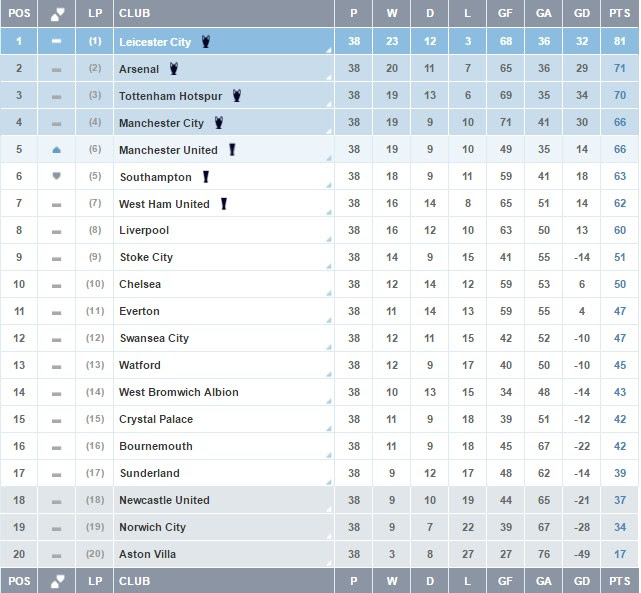Viewport: 641px width, 593px height.
Task: Click the position movement icon in top header
Action: [57, 13]
